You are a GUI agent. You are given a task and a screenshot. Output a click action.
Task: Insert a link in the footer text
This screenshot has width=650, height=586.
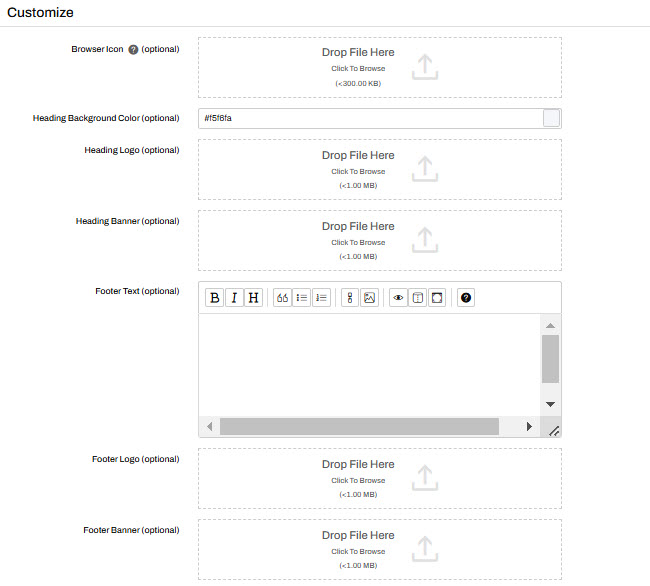350,298
